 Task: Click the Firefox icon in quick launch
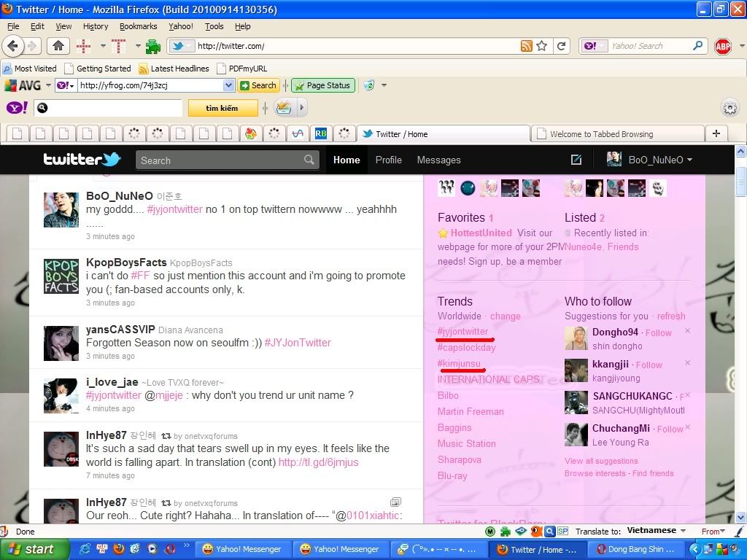(x=119, y=549)
